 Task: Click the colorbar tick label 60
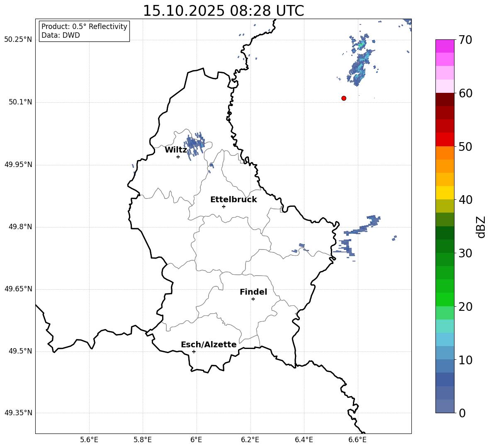pos(465,93)
